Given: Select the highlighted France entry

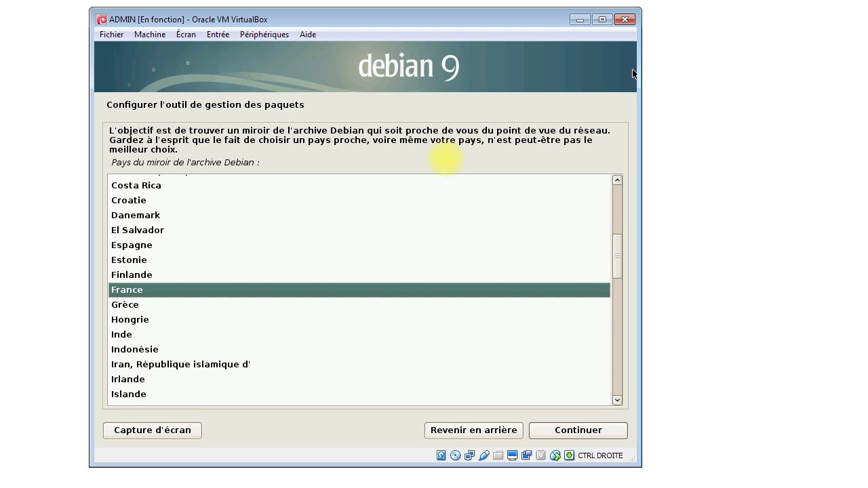Looking at the screenshot, I should tap(359, 289).
